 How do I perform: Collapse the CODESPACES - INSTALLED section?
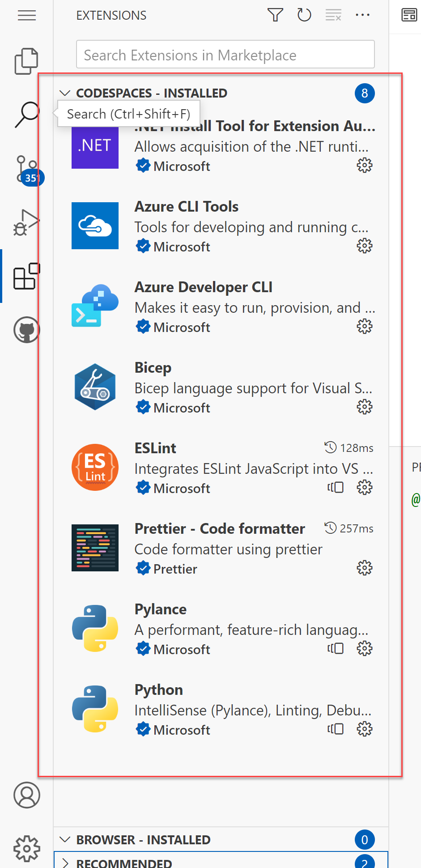pos(65,93)
